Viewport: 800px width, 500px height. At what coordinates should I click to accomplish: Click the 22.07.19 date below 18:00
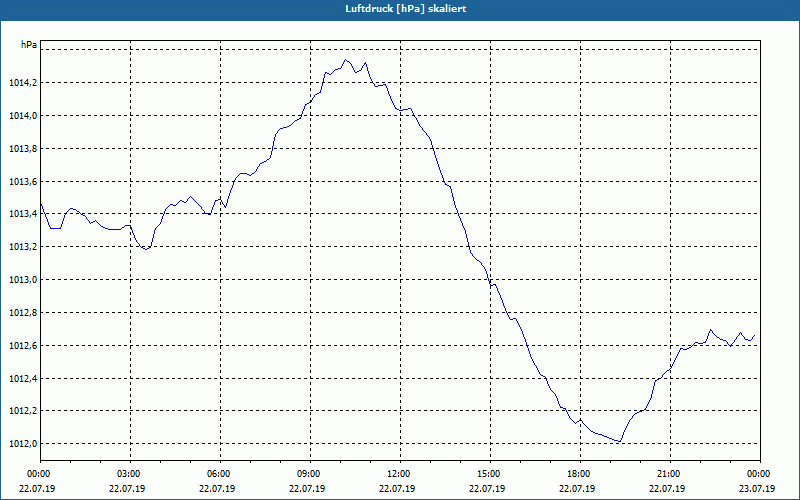click(577, 489)
